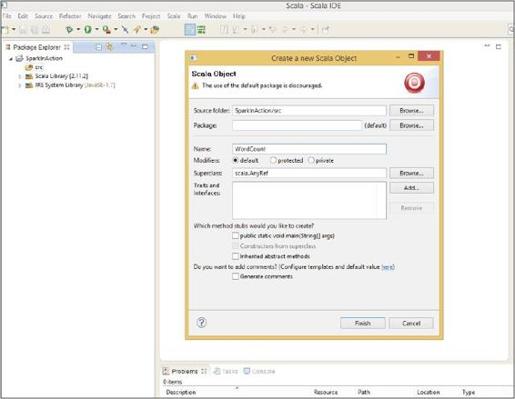Screen dimensions: 515x399
Task: Open dropdown beside orange New wizard icon
Action: click(145, 29)
